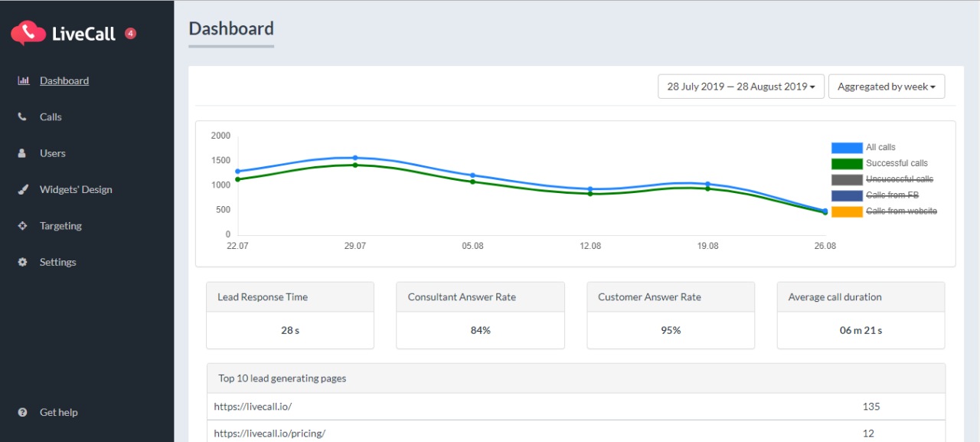The width and height of the screenshot is (980, 442).
Task: Click the Get help question mark icon
Action: coord(22,412)
